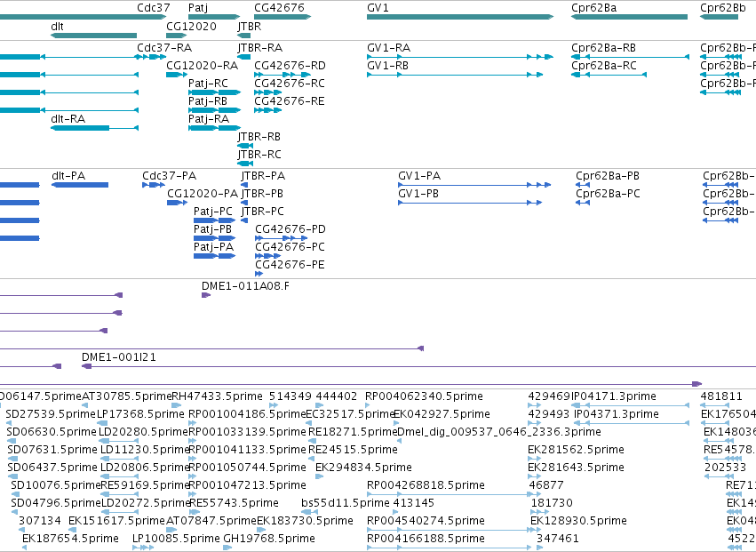The width and height of the screenshot is (756, 552).
Task: Click the CG42676 gene label
Action: click(x=279, y=8)
